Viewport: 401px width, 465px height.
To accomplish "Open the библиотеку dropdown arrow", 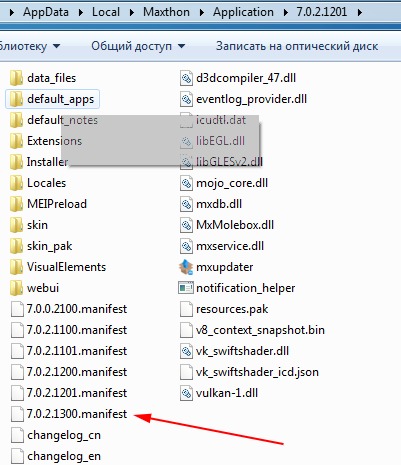I will (x=57, y=46).
